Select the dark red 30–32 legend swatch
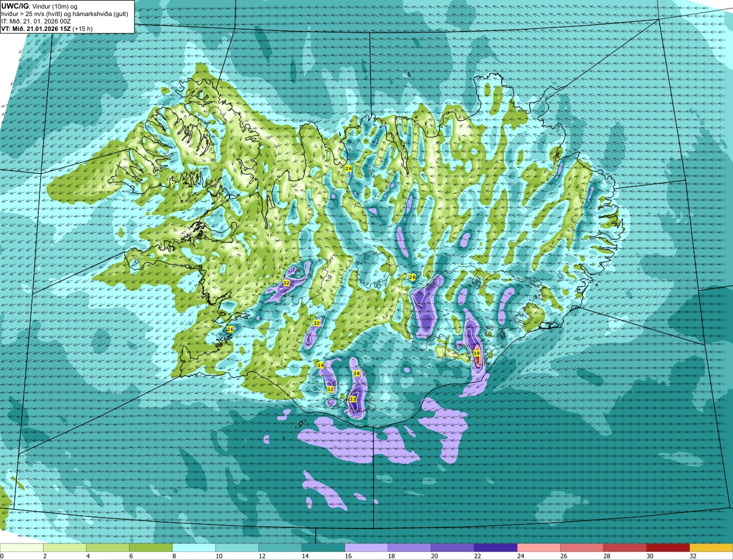Image resolution: width=733 pixels, height=560 pixels. [x=668, y=548]
